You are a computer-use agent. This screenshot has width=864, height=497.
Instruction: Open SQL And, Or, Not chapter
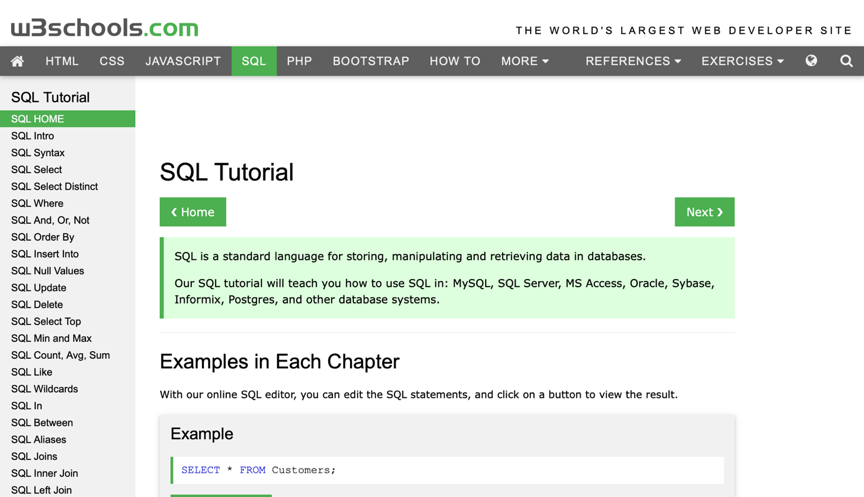pyautogui.click(x=50, y=220)
